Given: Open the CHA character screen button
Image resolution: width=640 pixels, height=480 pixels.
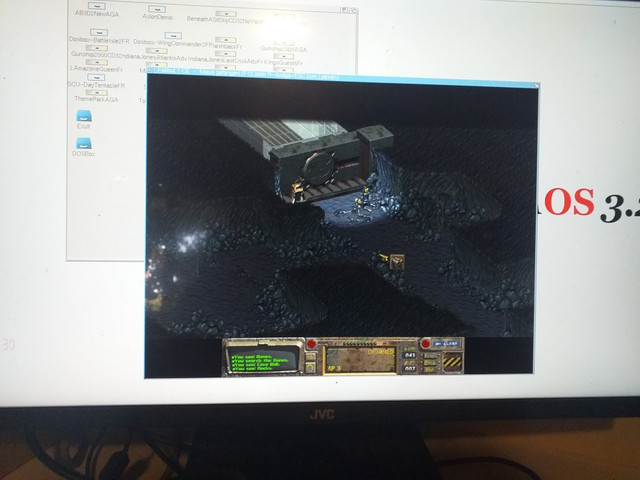Looking at the screenshot, I should pyautogui.click(x=430, y=363).
